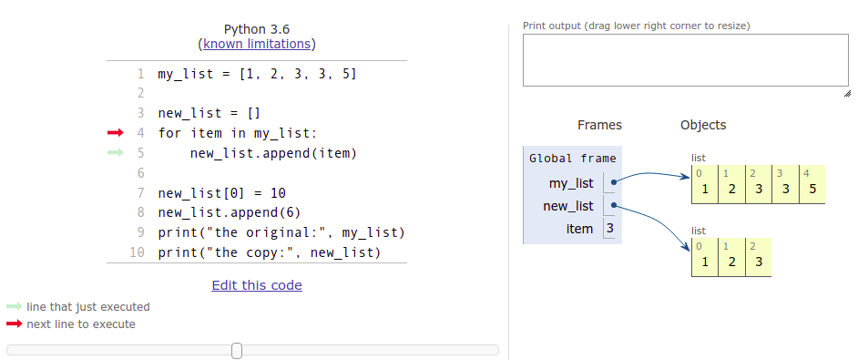Click index 1 cell of the bottom list
Screen dimensions: 868x360
[x=731, y=257]
